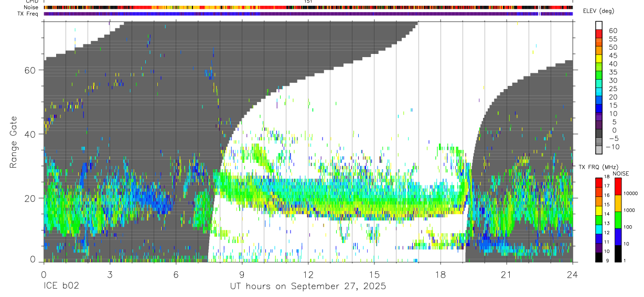Click the CPID value '151' at top

click(x=308, y=2)
